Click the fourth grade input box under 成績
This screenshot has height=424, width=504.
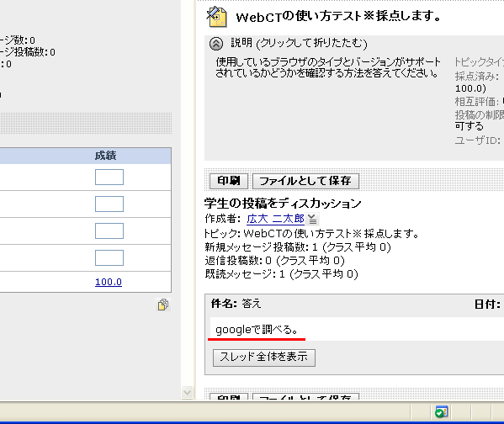(109, 257)
